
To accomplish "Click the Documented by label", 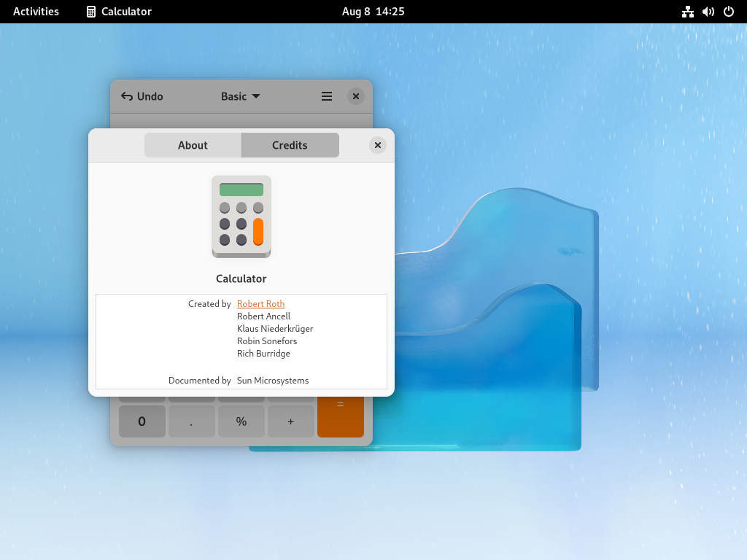I will coord(200,381).
